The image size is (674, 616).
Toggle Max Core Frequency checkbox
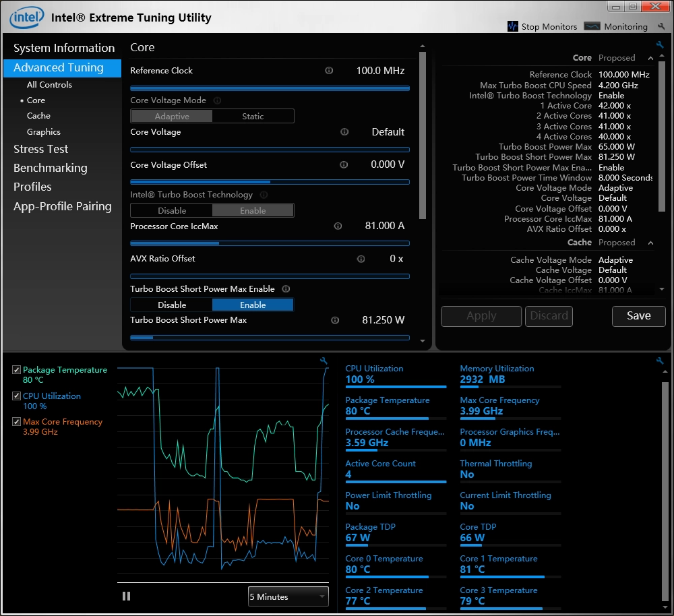pos(16,422)
